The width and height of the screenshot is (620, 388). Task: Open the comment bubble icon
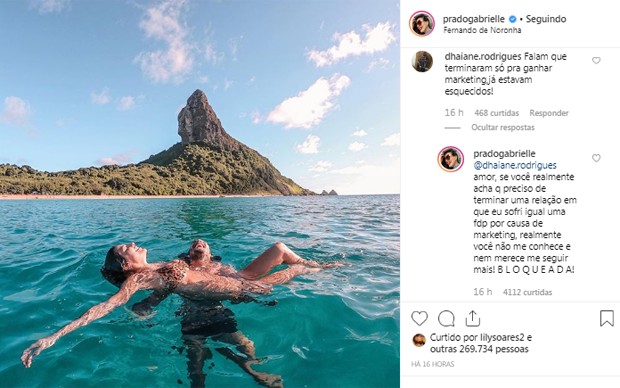(446, 318)
